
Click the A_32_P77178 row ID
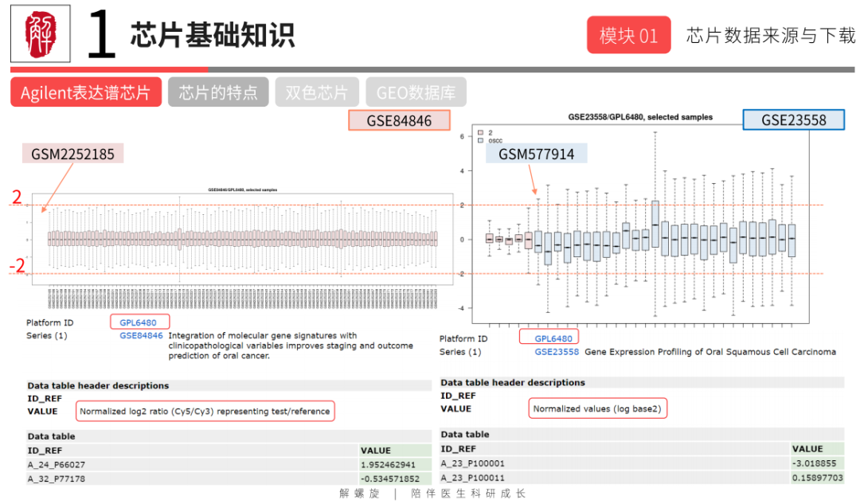(x=57, y=479)
